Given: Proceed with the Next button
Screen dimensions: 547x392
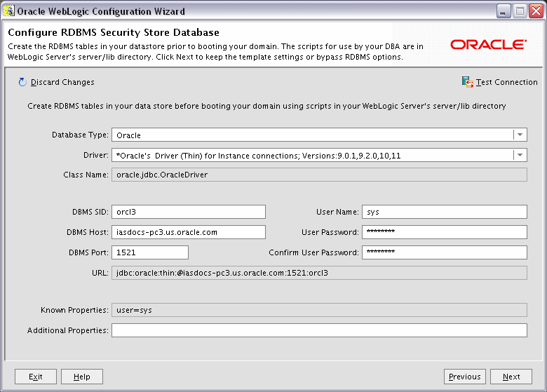Looking at the screenshot, I should pos(511,377).
